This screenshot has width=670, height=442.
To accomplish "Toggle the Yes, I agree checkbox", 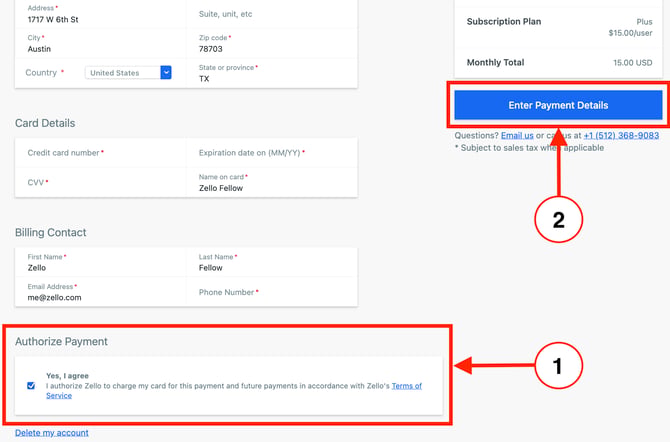I will pyautogui.click(x=31, y=386).
